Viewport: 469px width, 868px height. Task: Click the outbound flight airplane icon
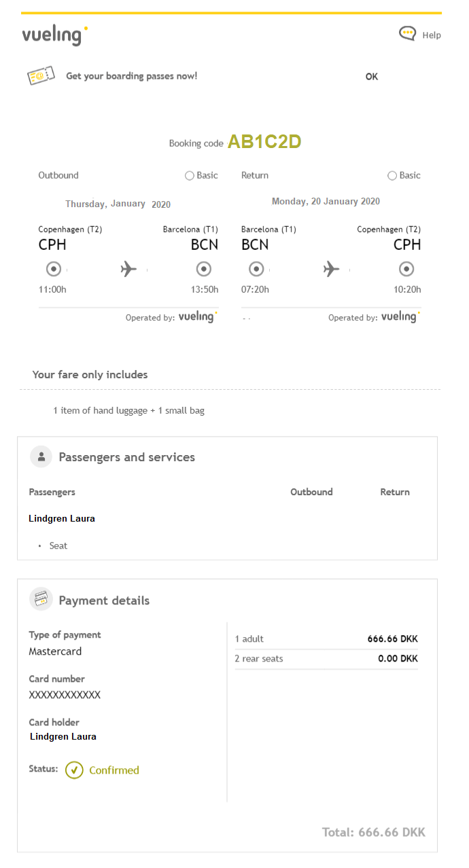click(128, 269)
